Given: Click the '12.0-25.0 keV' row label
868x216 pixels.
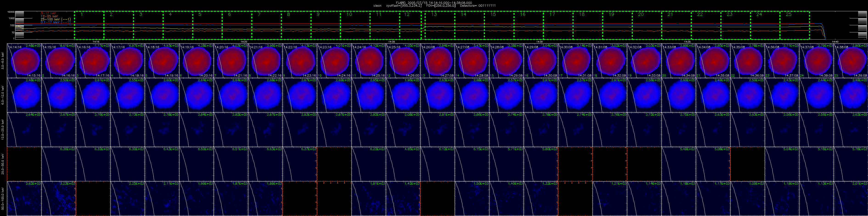Looking at the screenshot, I should pyautogui.click(x=3, y=129).
